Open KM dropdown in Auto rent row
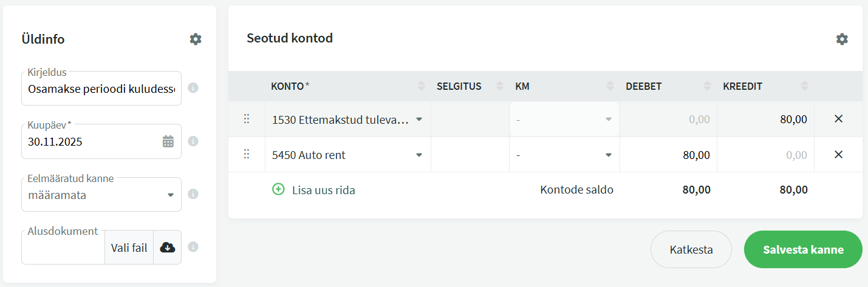Viewport: 868px width, 287px height. [608, 155]
